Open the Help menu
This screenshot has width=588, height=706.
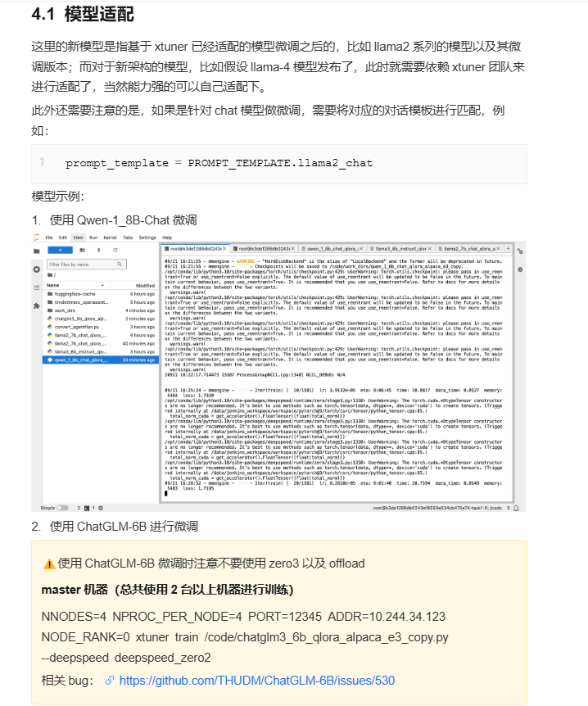click(167, 238)
